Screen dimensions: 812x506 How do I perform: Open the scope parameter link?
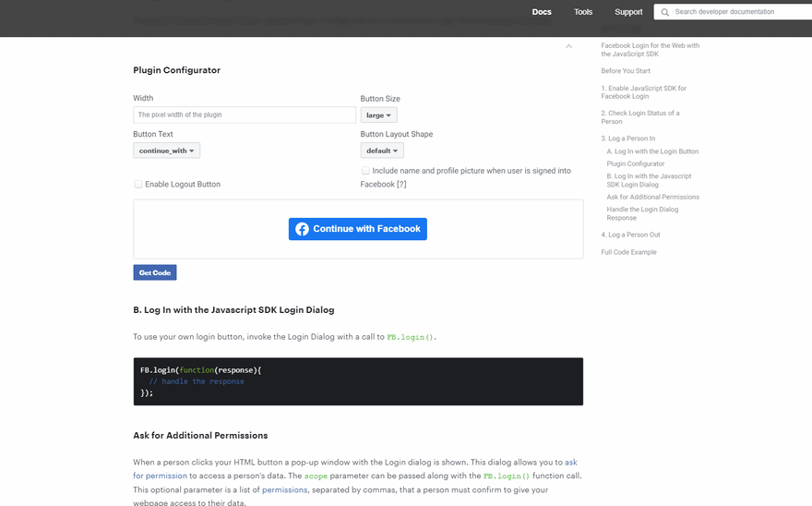coord(316,476)
